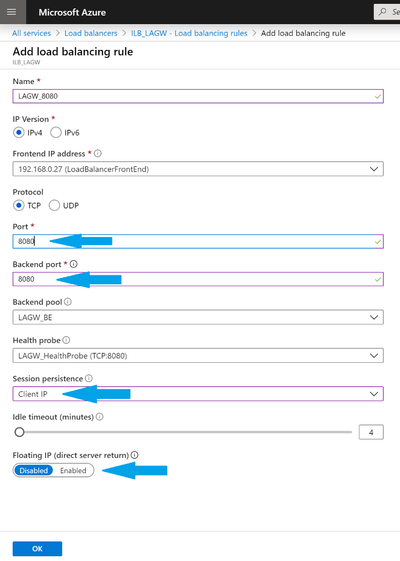Open Load balancers breadcrumb link

tap(91, 33)
